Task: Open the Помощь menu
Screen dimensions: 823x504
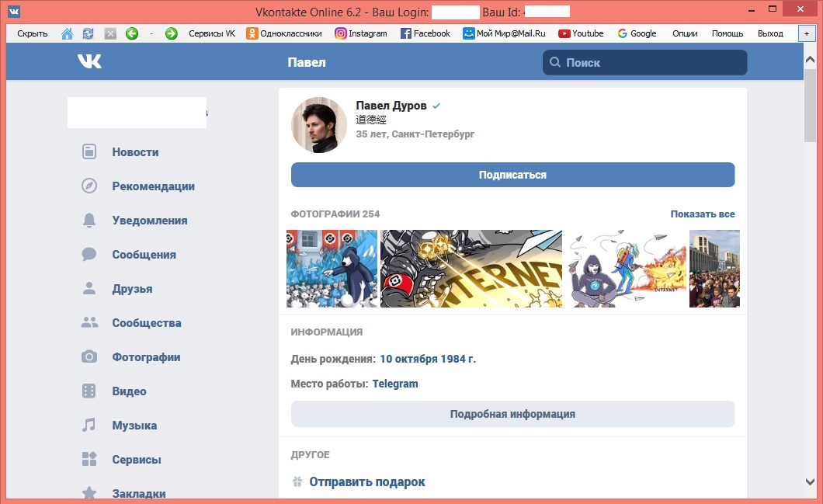Action: (x=728, y=33)
